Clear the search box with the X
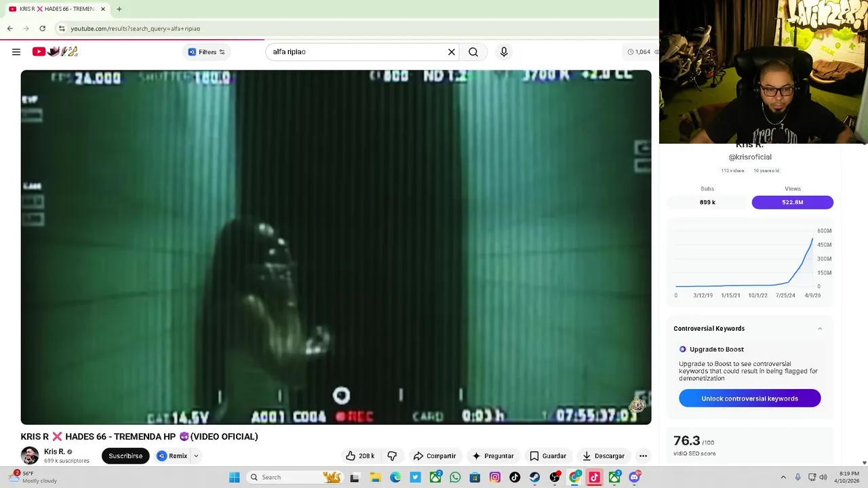Viewport: 868px width, 488px height. pos(452,52)
